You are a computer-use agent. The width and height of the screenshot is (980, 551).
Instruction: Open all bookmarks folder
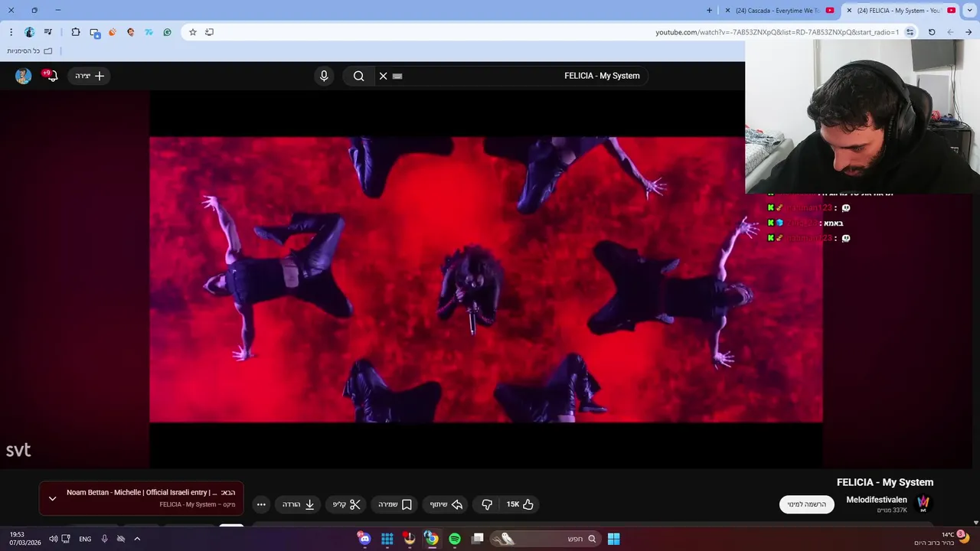click(x=30, y=51)
